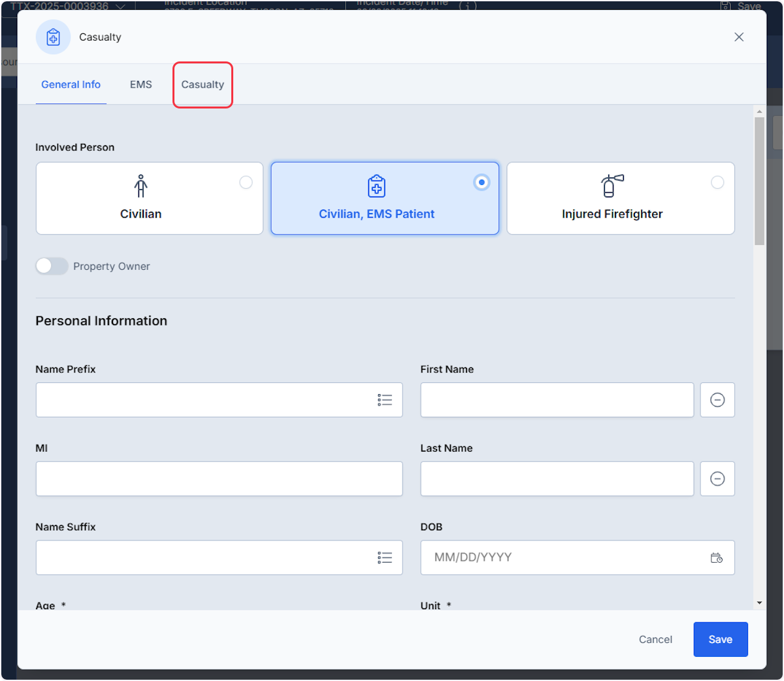Click the minus icon beside First Name
The width and height of the screenshot is (784, 681).
click(x=717, y=400)
